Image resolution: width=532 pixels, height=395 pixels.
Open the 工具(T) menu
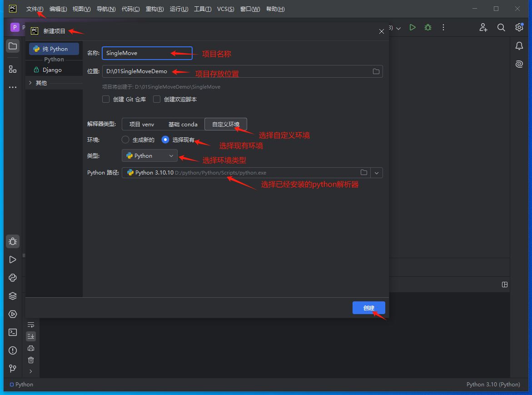[x=203, y=9]
